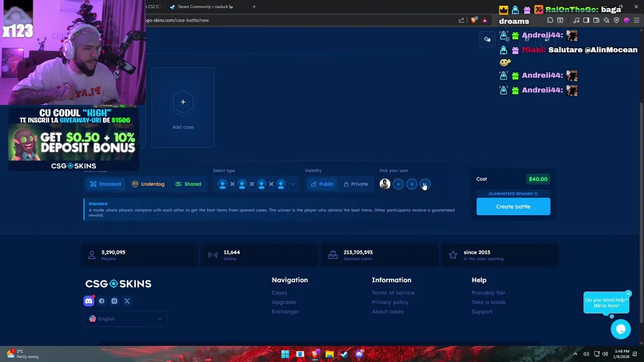644x362 pixels.
Task: Open About cases link
Action: tap(387, 312)
